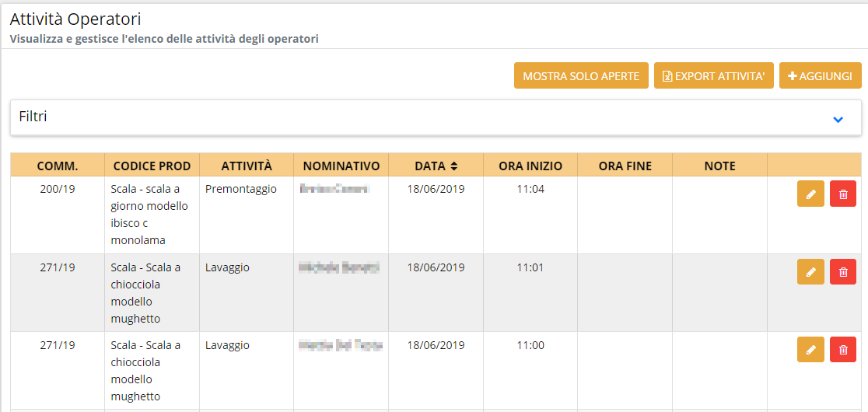The image size is (868, 412).
Task: Click the CODICE PROD column header
Action: (x=152, y=166)
